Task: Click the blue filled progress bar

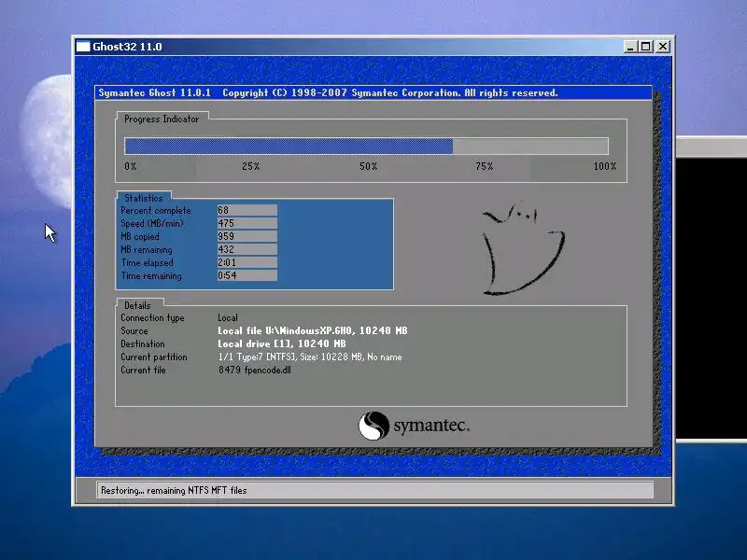Action: click(289, 146)
